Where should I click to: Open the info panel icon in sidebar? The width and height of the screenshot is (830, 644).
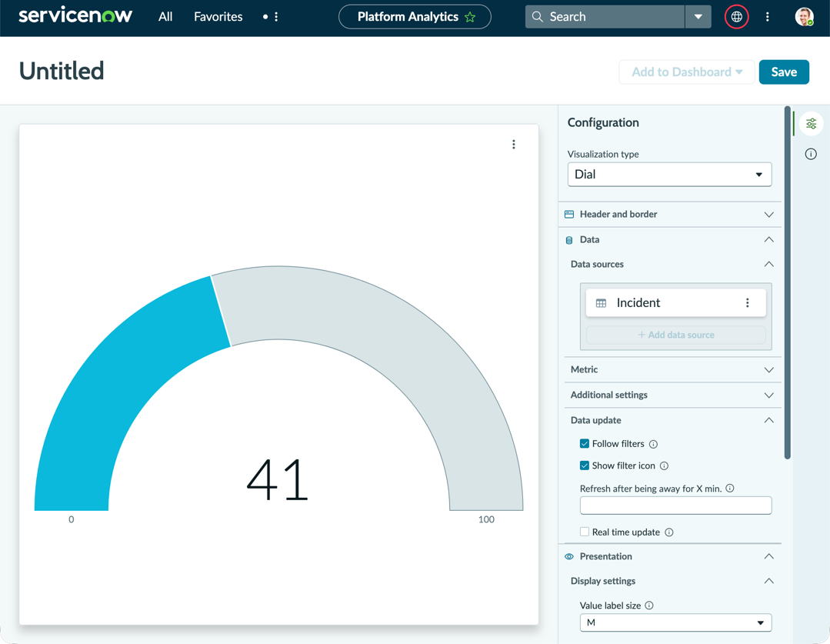811,154
